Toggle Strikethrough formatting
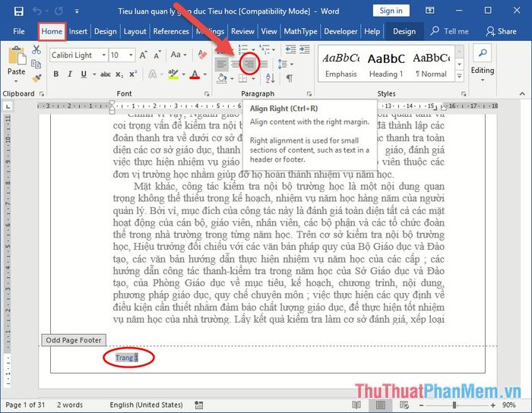 (106, 74)
